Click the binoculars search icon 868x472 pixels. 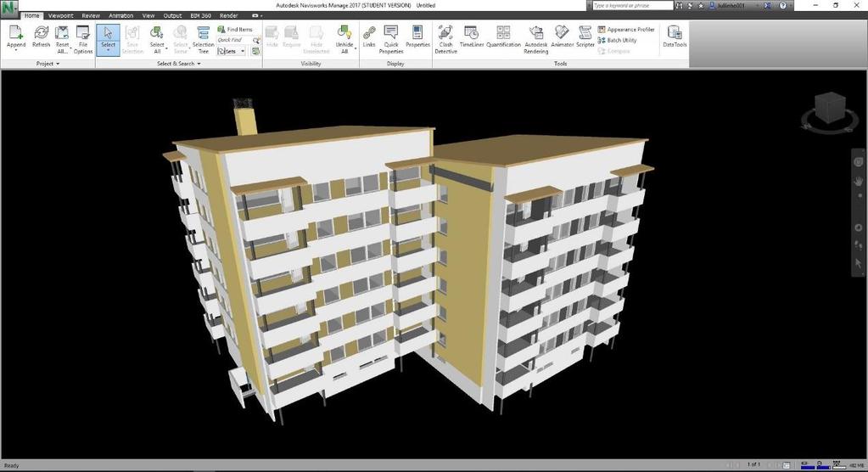point(680,6)
